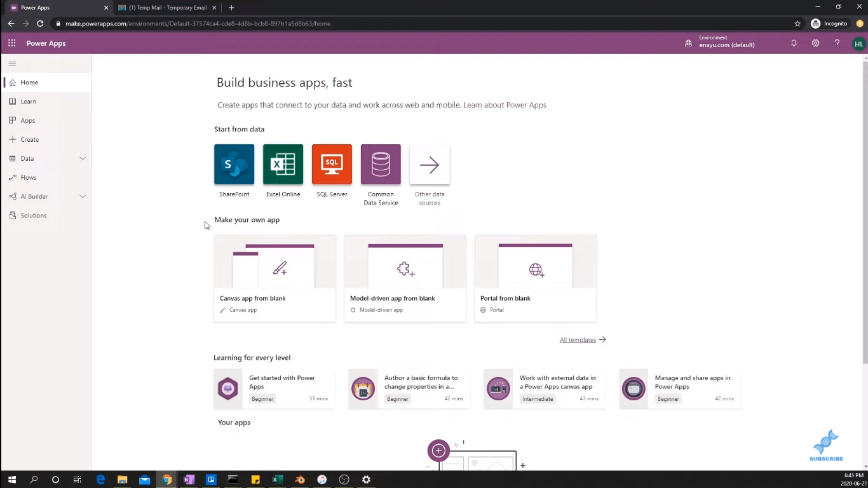868x488 pixels.
Task: Click the browser address bar URL
Action: click(198, 24)
